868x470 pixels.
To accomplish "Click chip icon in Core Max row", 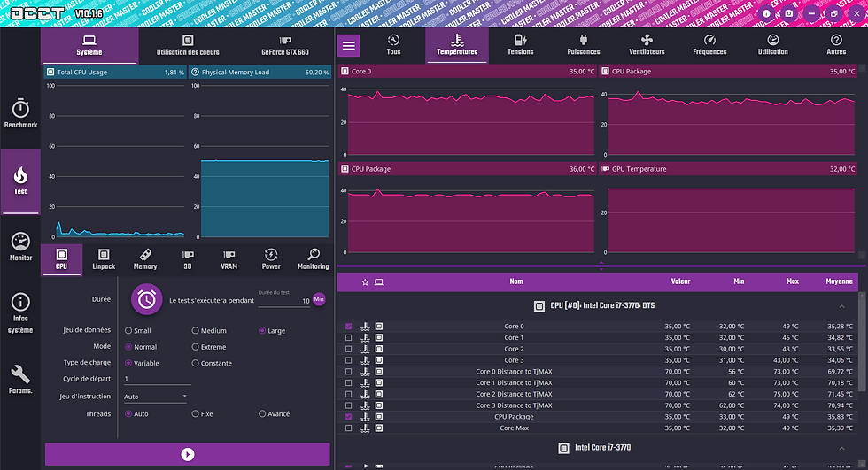I will tap(379, 428).
